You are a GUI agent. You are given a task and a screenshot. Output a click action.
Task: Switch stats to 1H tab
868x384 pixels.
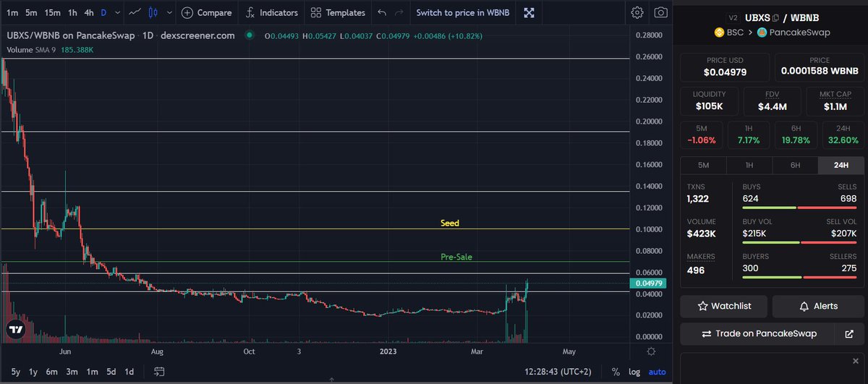(749, 165)
